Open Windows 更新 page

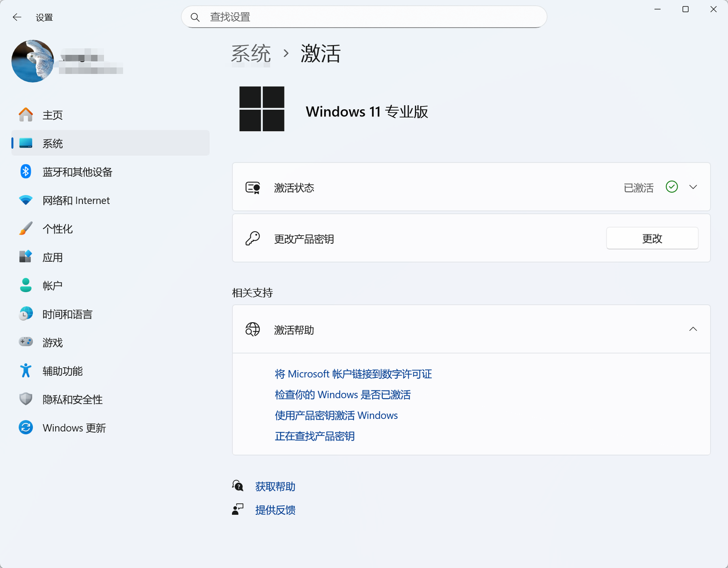coord(110,428)
